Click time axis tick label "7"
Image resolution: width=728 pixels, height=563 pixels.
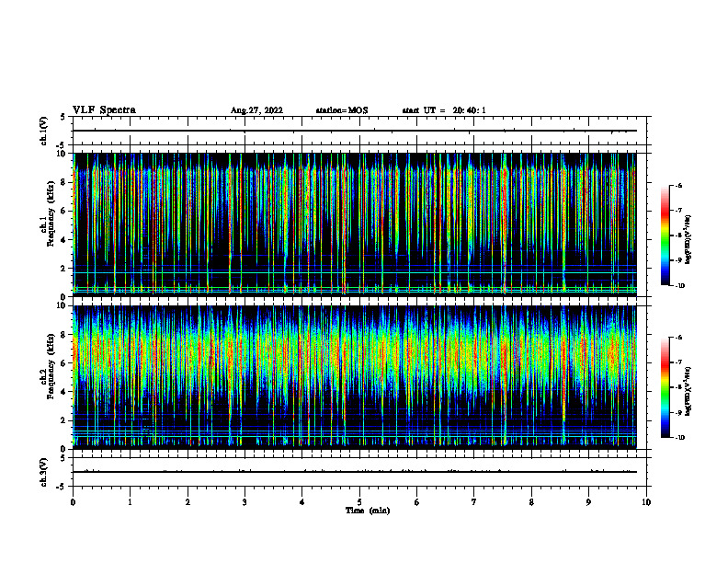tap(474, 502)
